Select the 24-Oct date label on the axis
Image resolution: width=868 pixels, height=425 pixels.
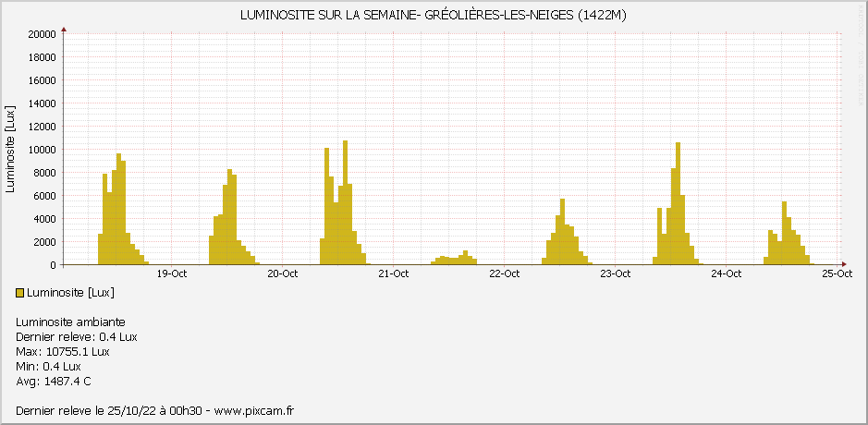click(727, 273)
